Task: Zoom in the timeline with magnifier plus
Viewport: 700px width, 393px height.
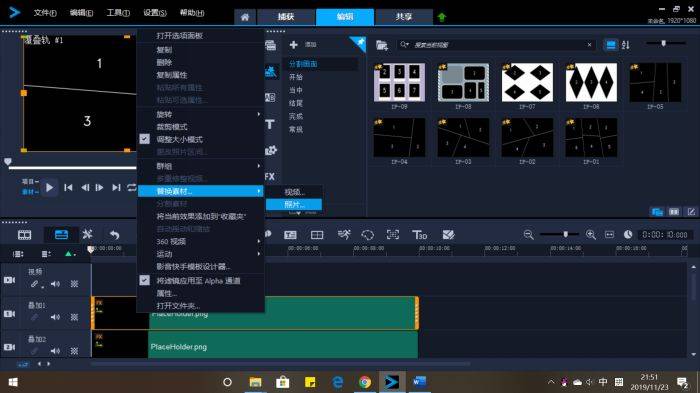Action: [591, 234]
